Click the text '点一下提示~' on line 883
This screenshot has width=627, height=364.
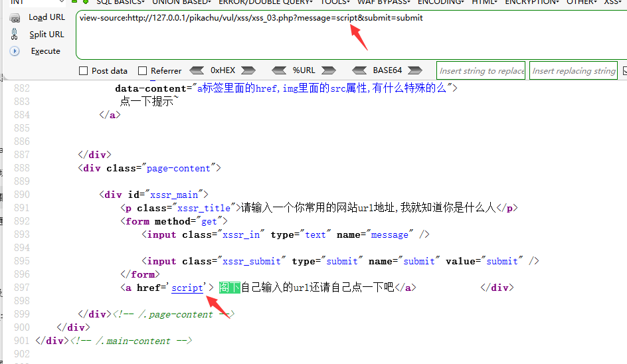tap(149, 101)
